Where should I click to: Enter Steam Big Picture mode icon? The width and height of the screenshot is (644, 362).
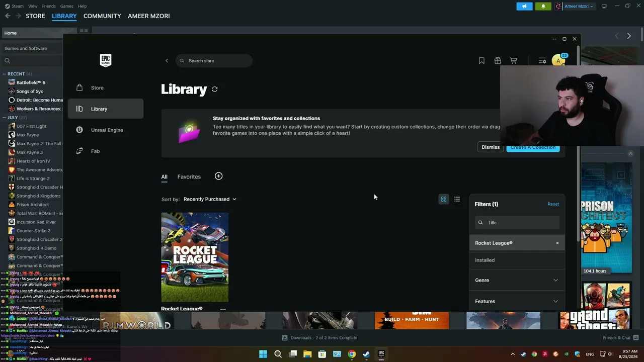[x=604, y=6]
